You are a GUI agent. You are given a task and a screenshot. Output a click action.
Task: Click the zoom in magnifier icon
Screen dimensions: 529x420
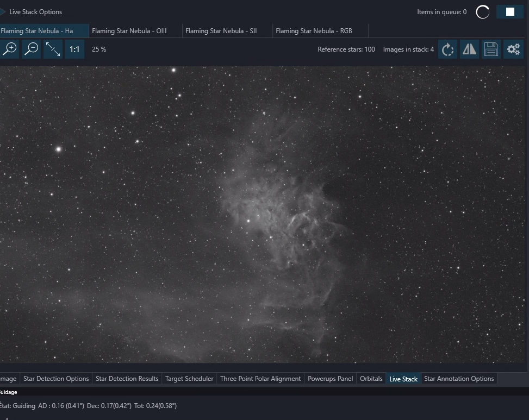coord(9,49)
